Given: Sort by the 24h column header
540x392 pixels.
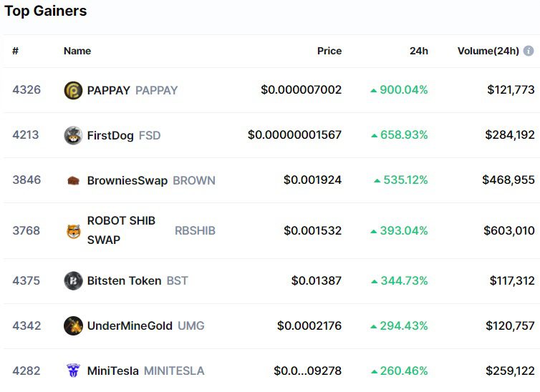Looking at the screenshot, I should click(419, 51).
